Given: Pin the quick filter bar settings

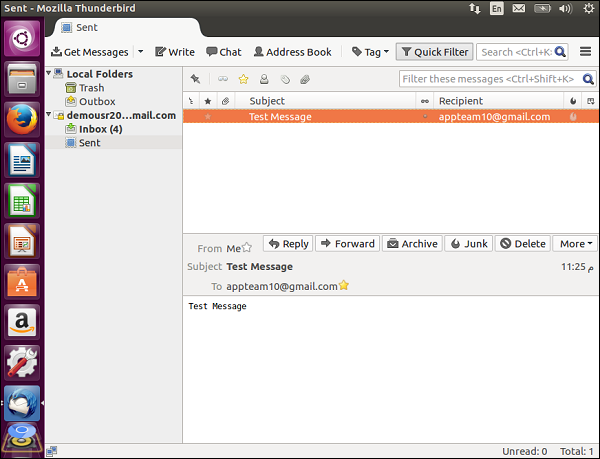Looking at the screenshot, I should 196,79.
